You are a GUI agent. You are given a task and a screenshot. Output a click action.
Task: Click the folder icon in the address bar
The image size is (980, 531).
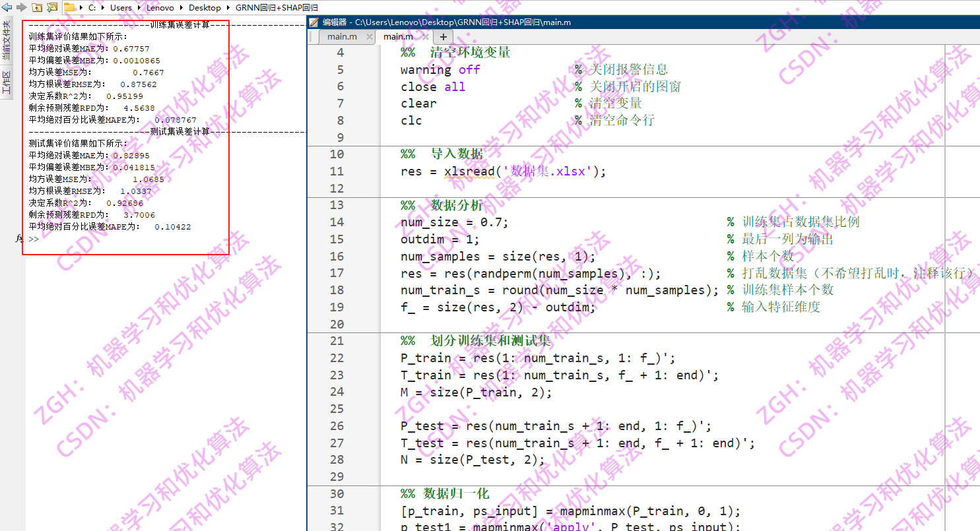[x=69, y=8]
